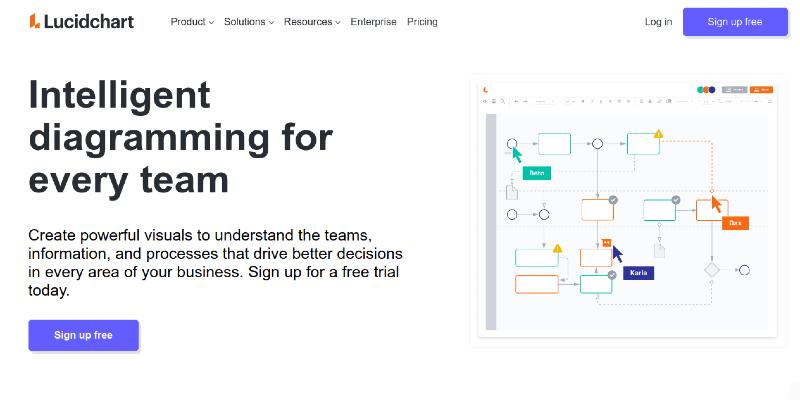Click Sign up free below the hero description
The width and height of the screenshot is (800, 400).
[83, 335]
